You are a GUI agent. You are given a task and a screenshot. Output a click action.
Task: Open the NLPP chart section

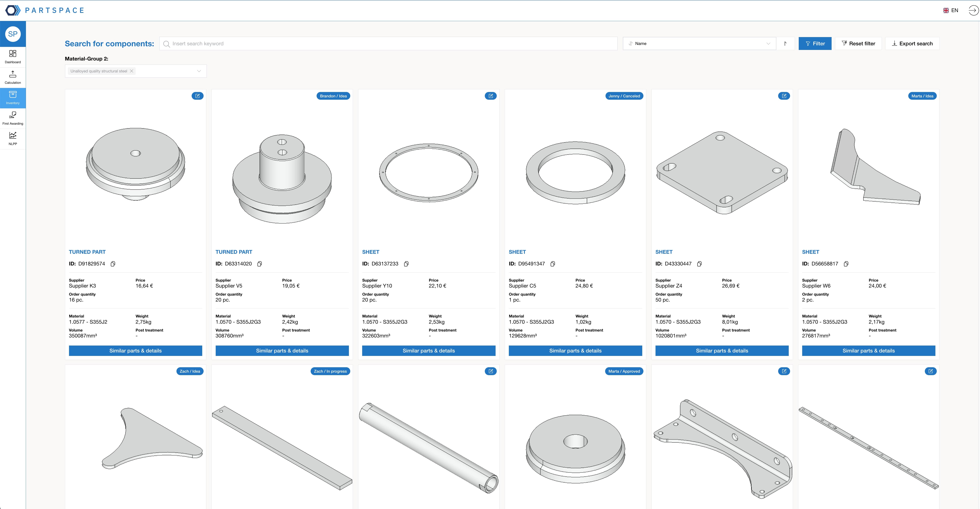click(x=12, y=138)
